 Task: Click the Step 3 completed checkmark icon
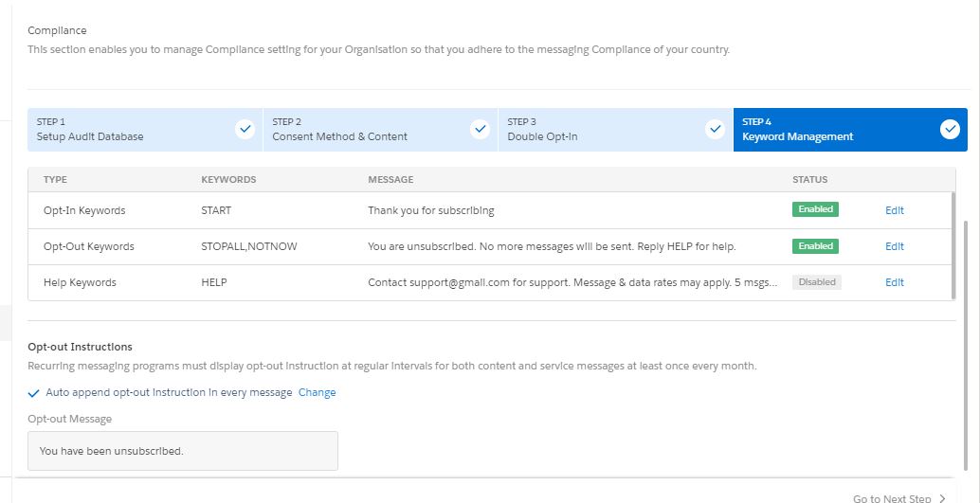pos(715,130)
